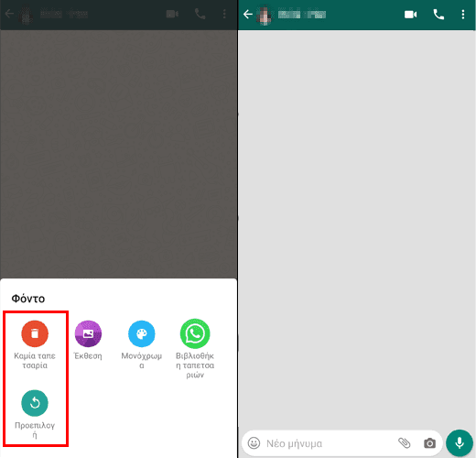Open the green WhatsApp Βιβλιοθήκη ταπετσαριών library

(195, 333)
